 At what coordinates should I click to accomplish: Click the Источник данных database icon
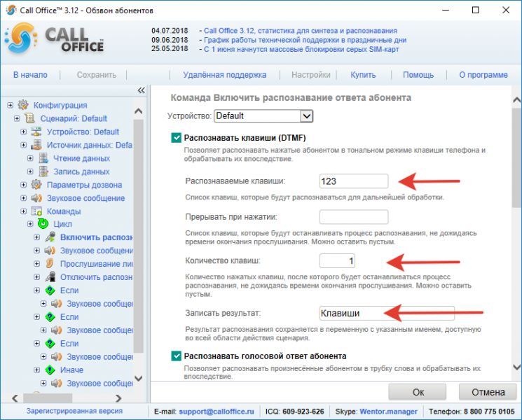36,145
